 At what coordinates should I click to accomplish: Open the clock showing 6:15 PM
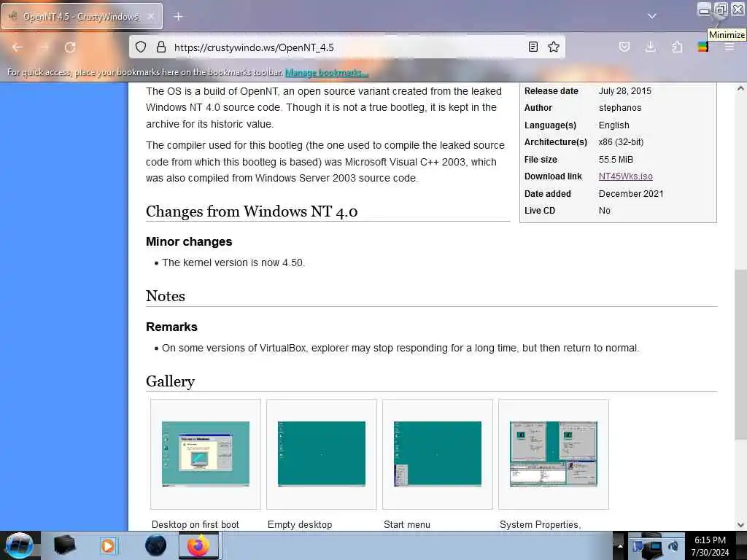pyautogui.click(x=710, y=545)
